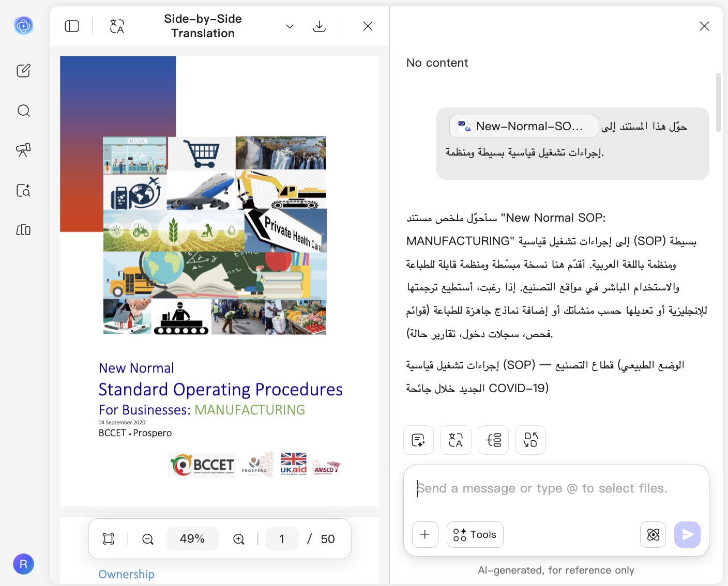Toggle the atom deep-thinking icon

(x=653, y=534)
